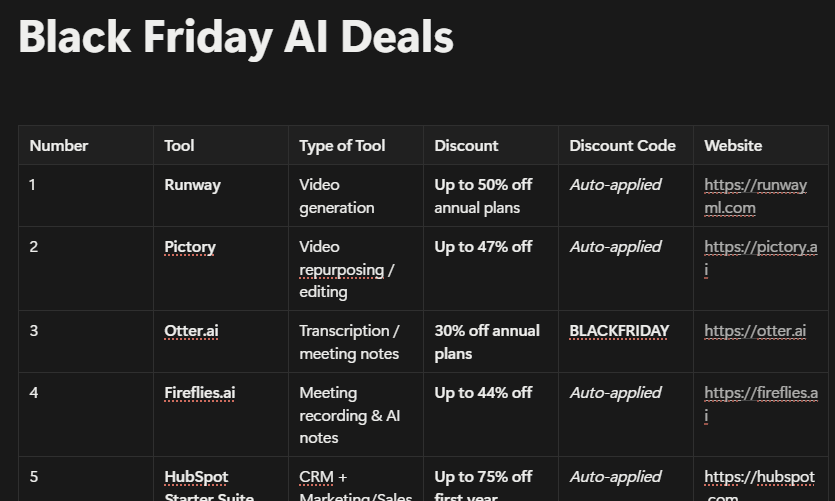This screenshot has width=835, height=501.
Task: Click the Black Friday AI Deals title
Action: 236,37
